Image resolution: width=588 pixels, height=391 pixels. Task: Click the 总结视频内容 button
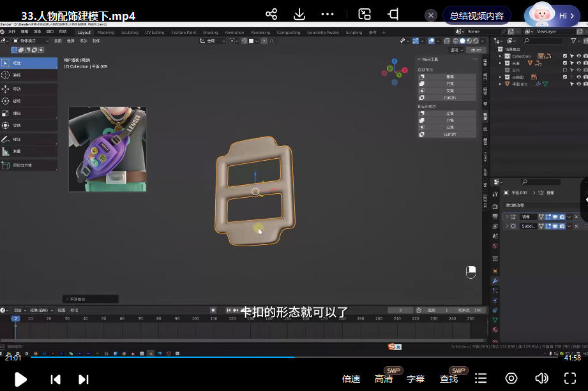click(477, 15)
